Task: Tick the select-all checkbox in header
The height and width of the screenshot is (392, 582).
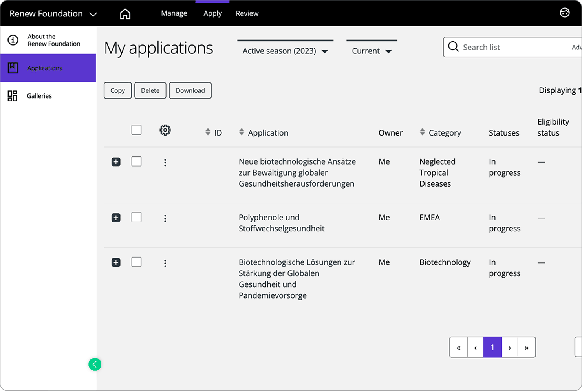Action: 136,130
